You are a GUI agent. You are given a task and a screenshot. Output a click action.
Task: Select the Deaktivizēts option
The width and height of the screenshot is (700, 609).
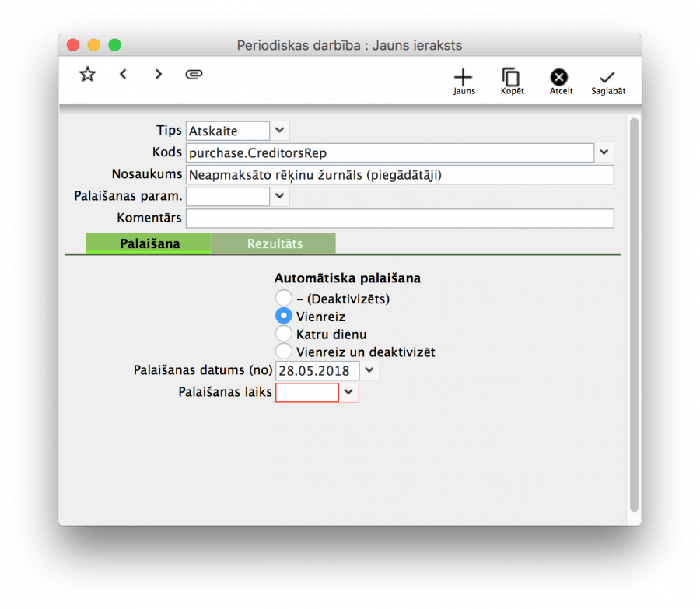284,298
